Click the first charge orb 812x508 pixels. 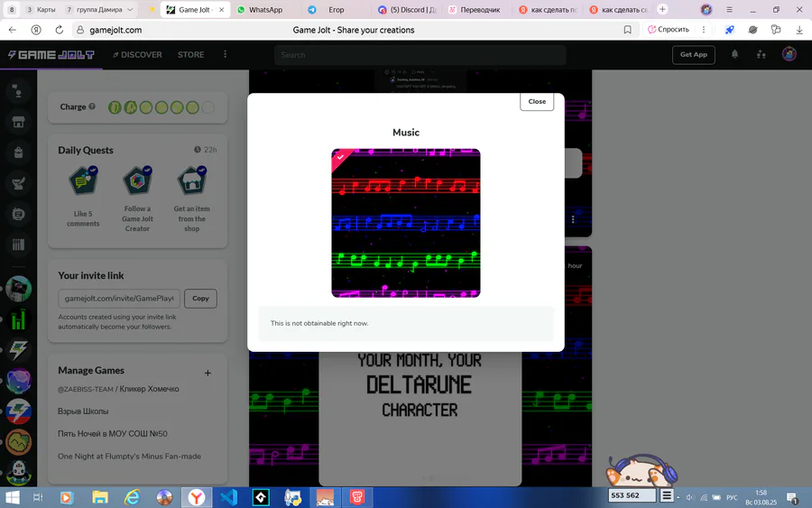(115, 107)
